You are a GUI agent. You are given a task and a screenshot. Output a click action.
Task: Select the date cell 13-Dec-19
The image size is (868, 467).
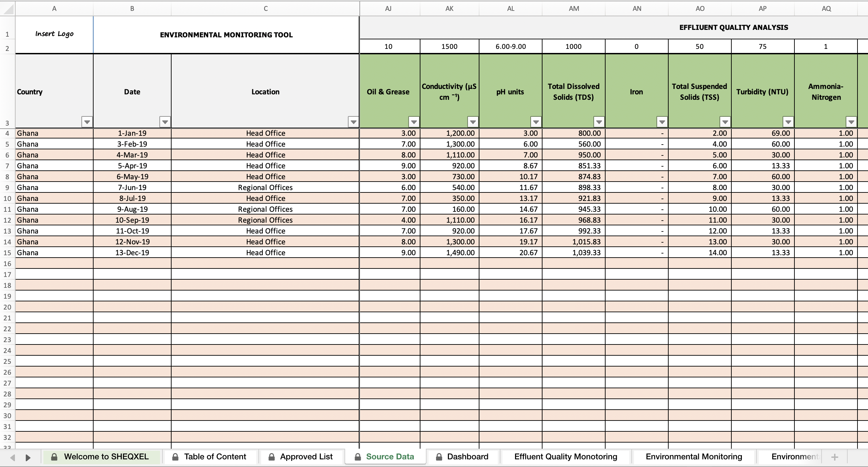coord(132,253)
